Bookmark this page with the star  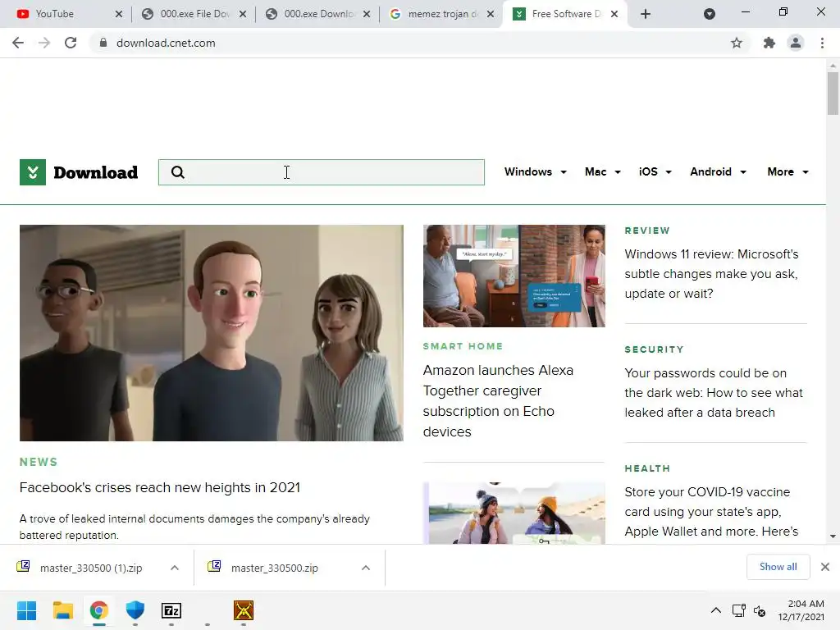(737, 43)
